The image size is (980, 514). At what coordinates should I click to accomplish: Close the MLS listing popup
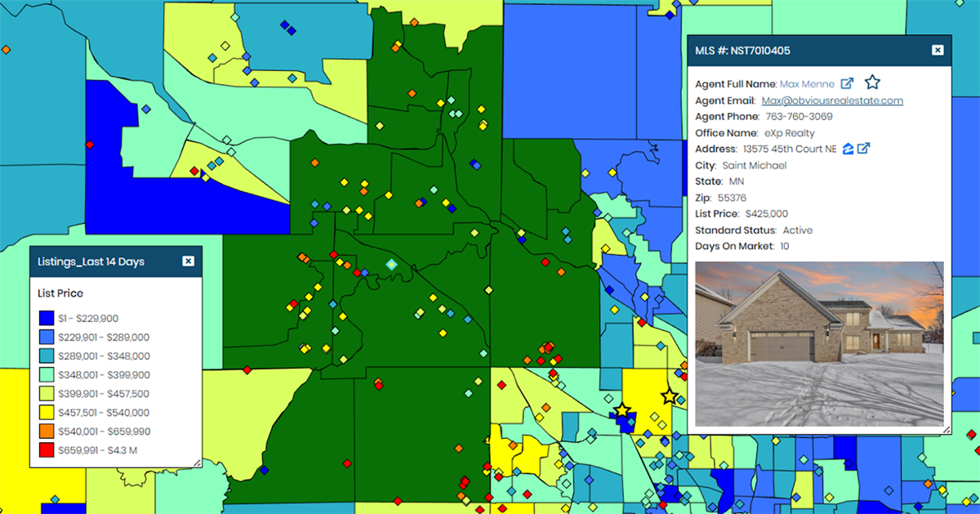click(x=938, y=50)
